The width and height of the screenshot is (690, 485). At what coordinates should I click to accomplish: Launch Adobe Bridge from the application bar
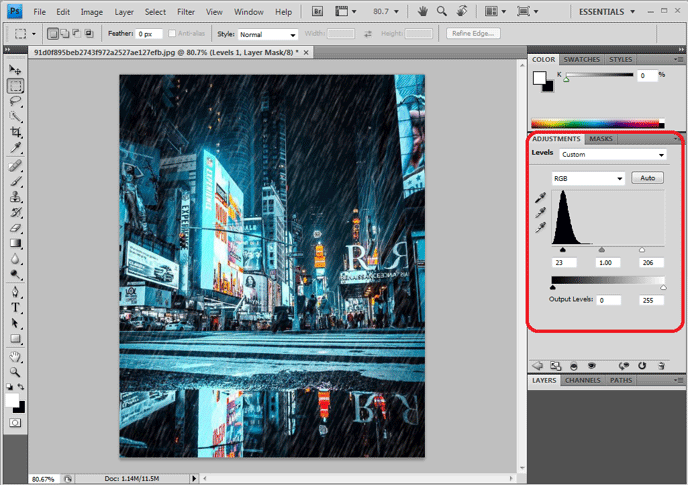(318, 12)
